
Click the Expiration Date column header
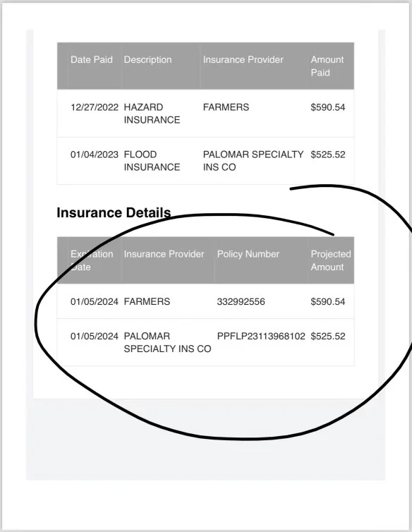(x=92, y=260)
